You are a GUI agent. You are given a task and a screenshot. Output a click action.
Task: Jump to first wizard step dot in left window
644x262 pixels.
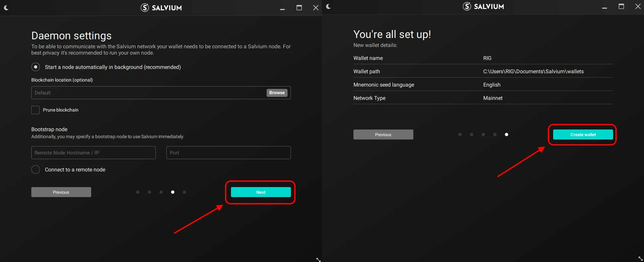pyautogui.click(x=138, y=192)
